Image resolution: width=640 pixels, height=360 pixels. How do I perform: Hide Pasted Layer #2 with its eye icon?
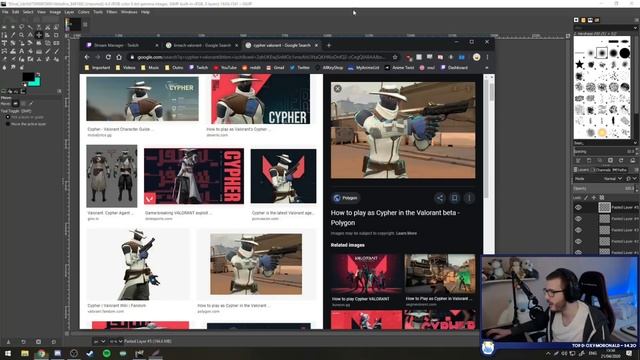tap(578, 242)
